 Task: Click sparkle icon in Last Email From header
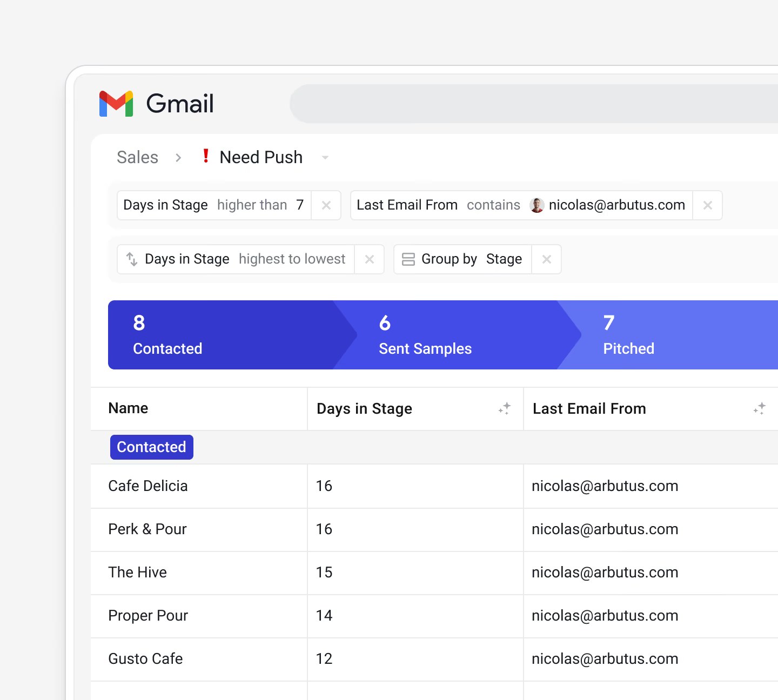(760, 408)
